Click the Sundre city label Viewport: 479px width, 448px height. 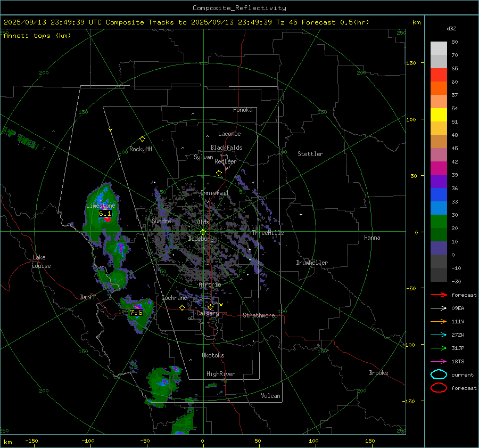[161, 221]
